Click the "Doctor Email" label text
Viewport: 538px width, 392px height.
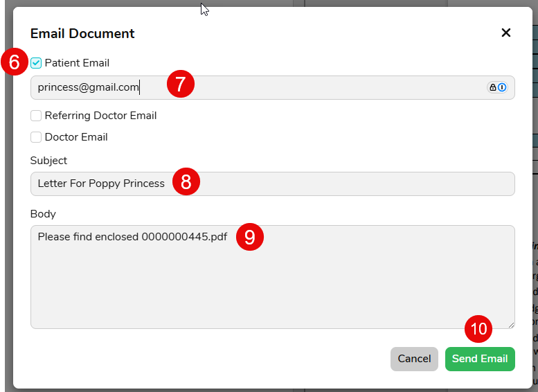(x=76, y=137)
